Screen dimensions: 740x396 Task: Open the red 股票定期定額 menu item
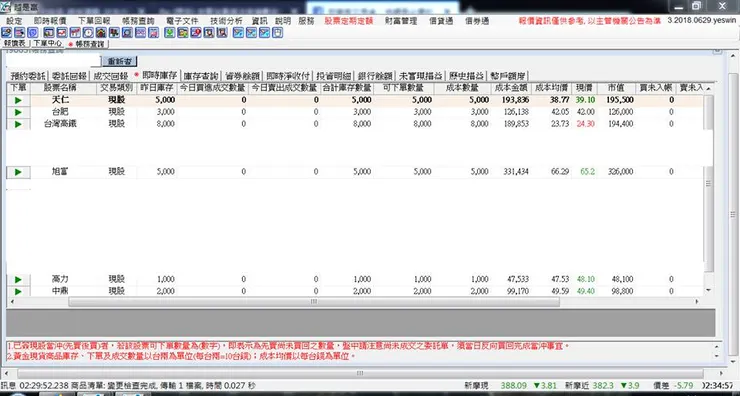pyautogui.click(x=349, y=21)
